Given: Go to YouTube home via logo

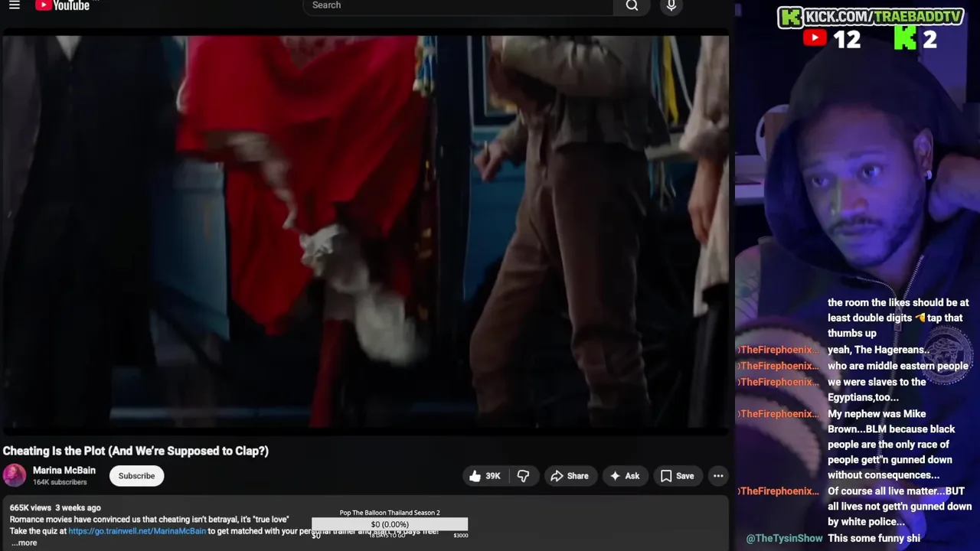Looking at the screenshot, I should [62, 5].
